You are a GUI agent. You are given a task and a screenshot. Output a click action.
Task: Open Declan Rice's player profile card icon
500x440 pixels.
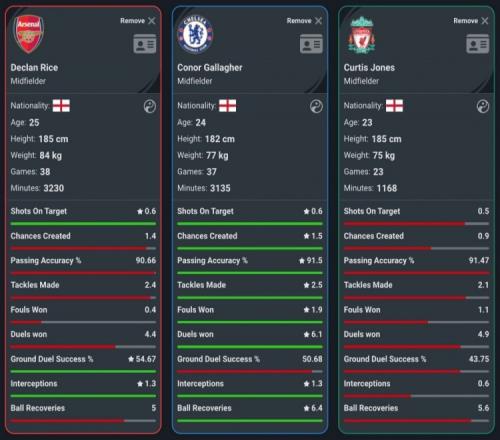tap(145, 44)
